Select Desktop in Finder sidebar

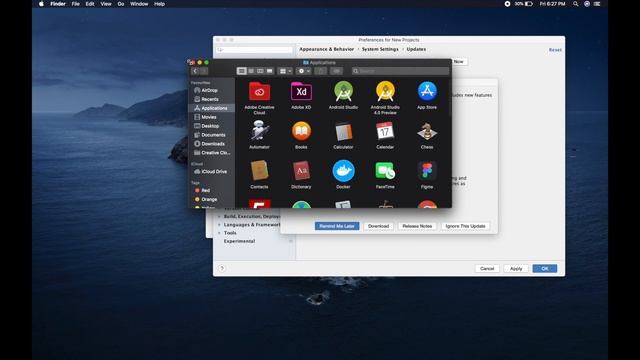[211, 126]
